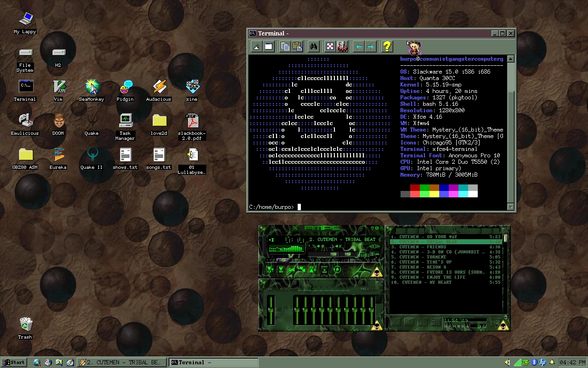Select the xine desktop icon

192,90
